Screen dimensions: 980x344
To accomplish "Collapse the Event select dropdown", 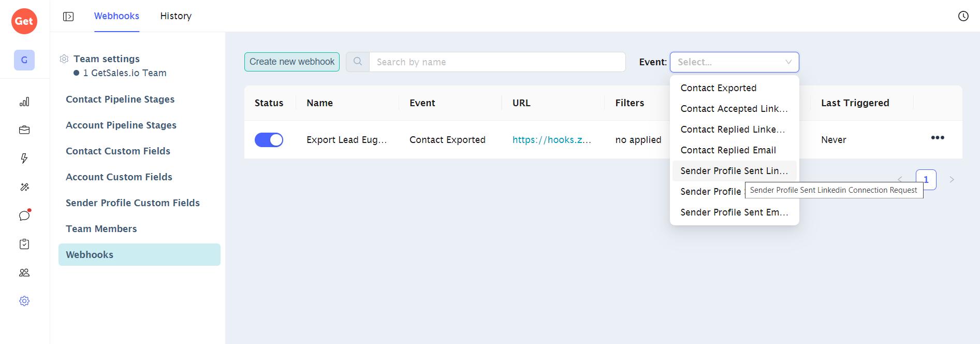I will (x=788, y=62).
